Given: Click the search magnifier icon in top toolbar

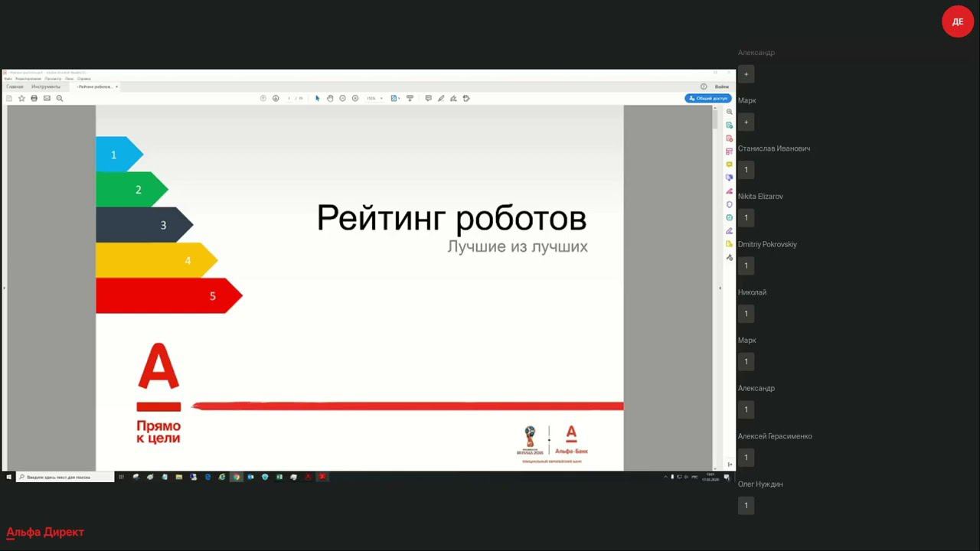Looking at the screenshot, I should (x=59, y=98).
